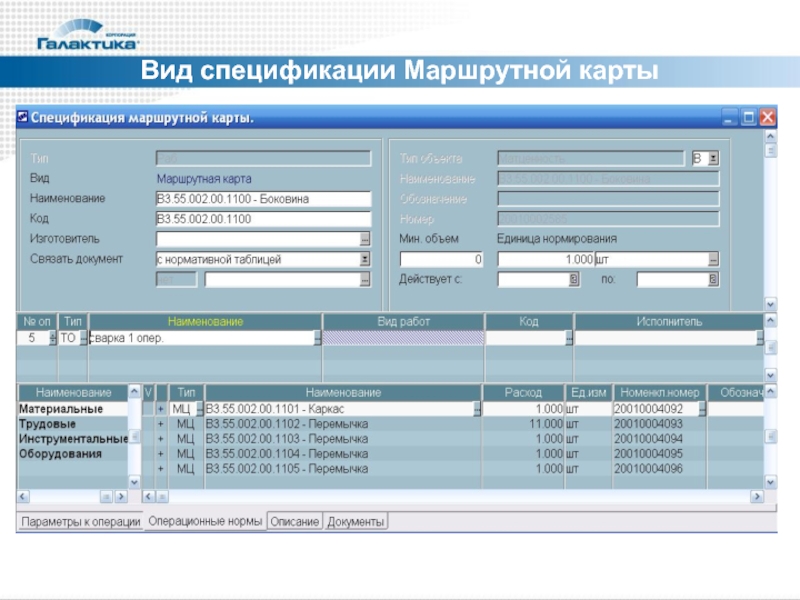This screenshot has height=600, width=800.
Task: Open the Тип dropdown for operation ТО
Action: [84, 339]
